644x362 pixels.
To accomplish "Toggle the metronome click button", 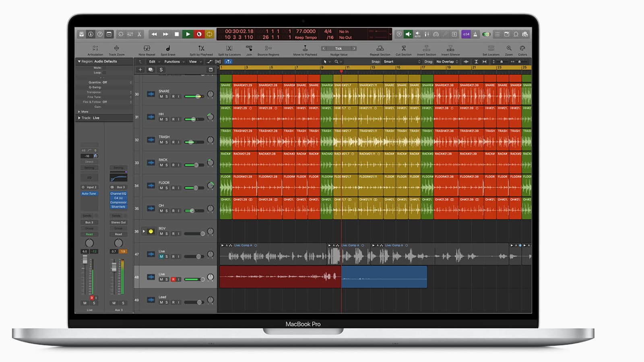I will tap(475, 34).
